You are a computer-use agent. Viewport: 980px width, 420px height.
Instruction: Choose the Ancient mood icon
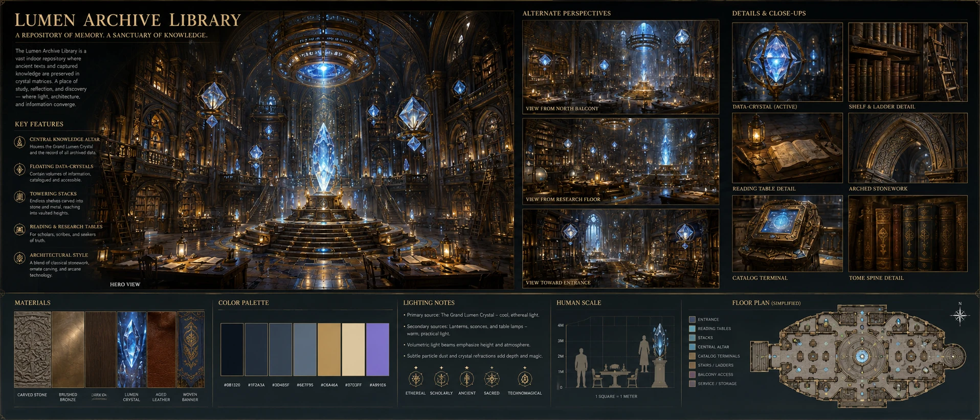pyautogui.click(x=466, y=378)
